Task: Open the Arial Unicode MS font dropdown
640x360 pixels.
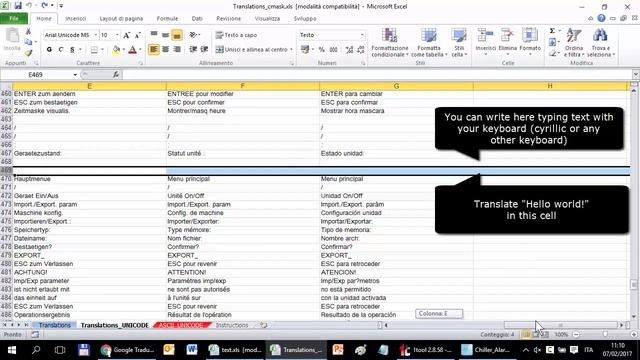Action: (96, 35)
